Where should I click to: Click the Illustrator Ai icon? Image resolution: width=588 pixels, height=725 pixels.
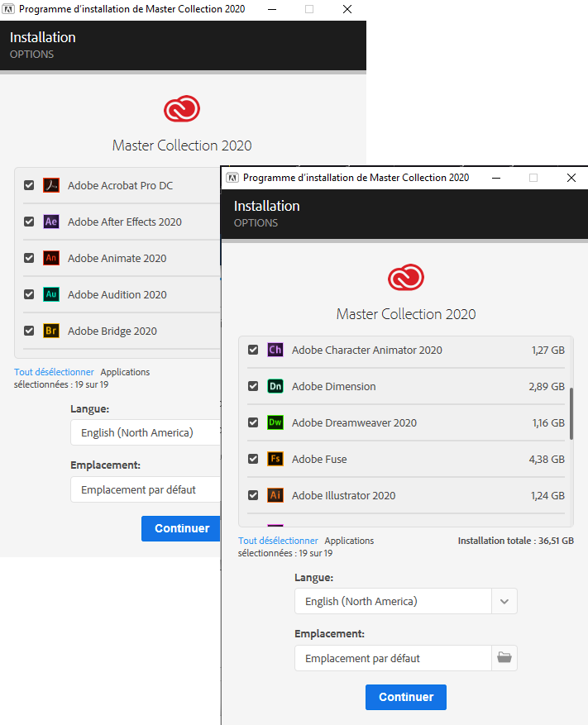[275, 495]
